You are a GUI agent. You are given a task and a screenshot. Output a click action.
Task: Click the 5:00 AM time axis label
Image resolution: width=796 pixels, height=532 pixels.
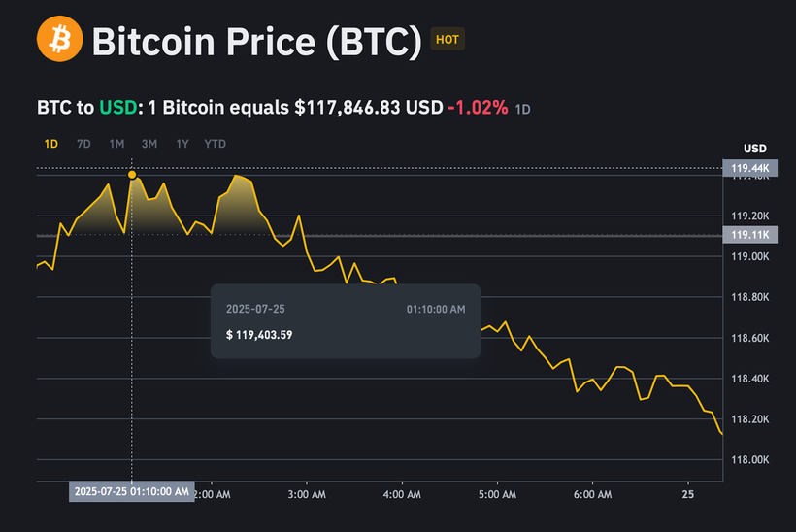497,494
